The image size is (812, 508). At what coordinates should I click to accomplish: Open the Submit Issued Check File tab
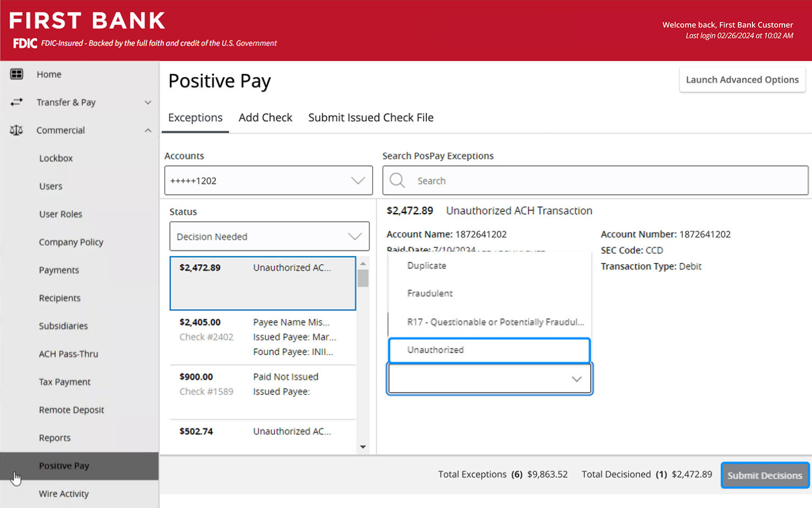pyautogui.click(x=370, y=118)
